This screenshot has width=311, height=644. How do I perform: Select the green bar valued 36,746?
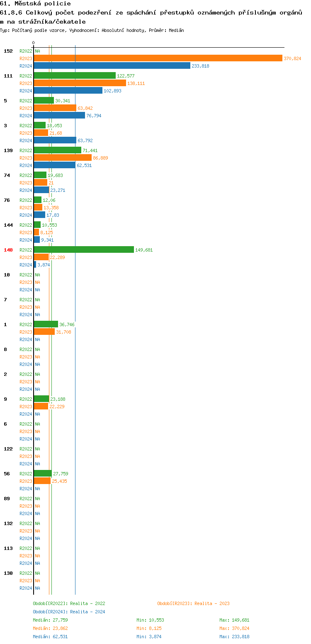[46, 324]
